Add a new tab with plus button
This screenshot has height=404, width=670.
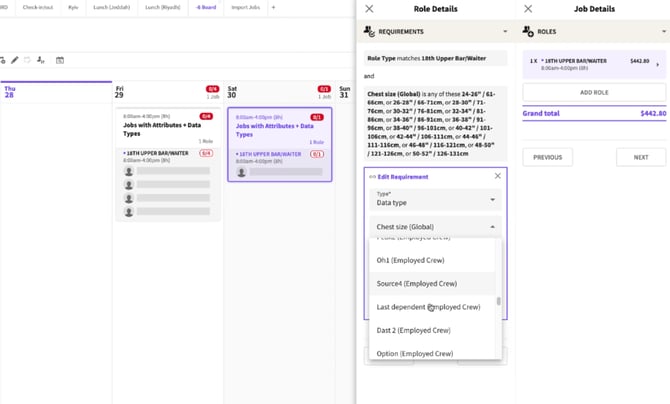(273, 7)
